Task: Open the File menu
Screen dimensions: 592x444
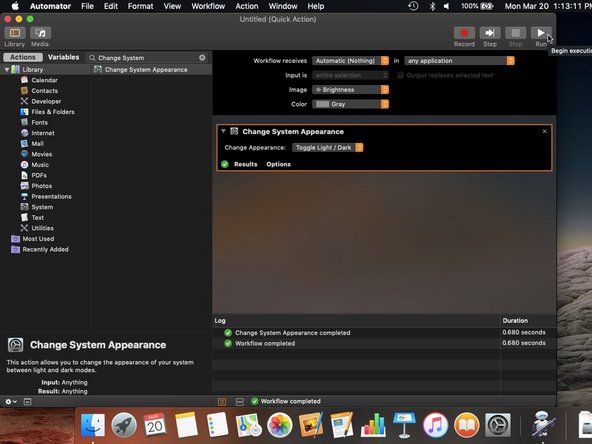Action: coord(87,6)
